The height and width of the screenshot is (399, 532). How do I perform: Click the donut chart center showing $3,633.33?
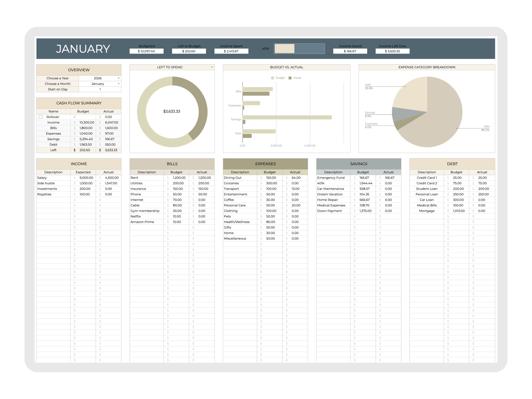[172, 111]
